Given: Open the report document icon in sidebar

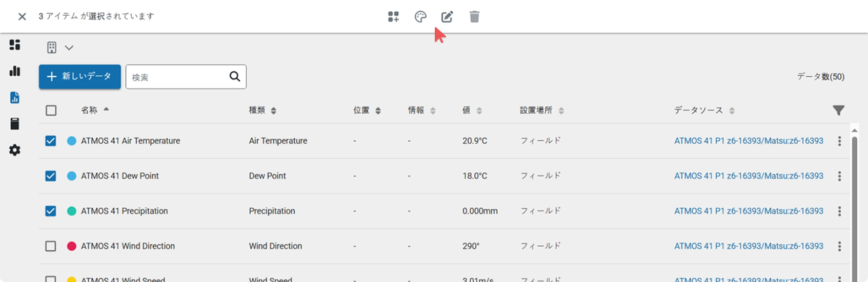Looking at the screenshot, I should pos(15,97).
